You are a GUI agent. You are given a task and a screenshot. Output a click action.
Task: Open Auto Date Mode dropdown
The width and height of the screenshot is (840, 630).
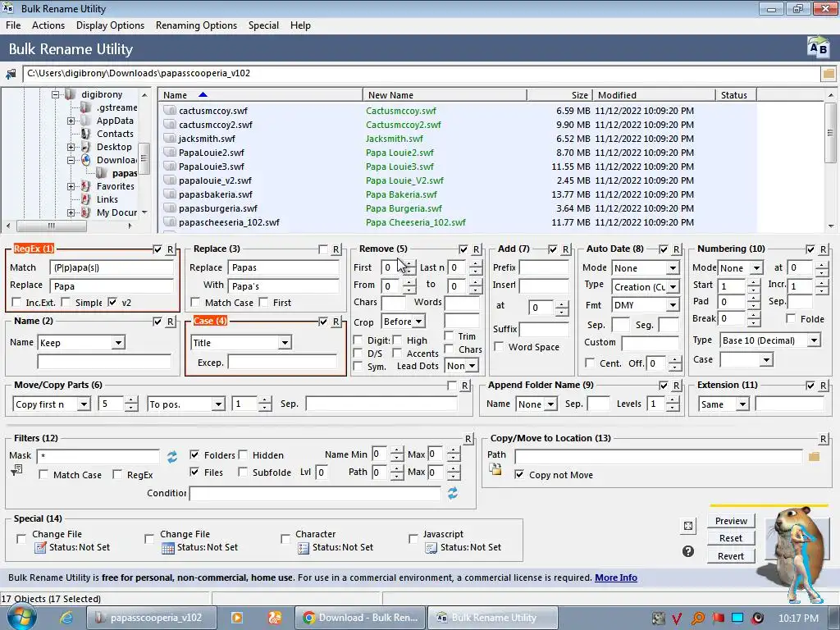click(x=673, y=268)
